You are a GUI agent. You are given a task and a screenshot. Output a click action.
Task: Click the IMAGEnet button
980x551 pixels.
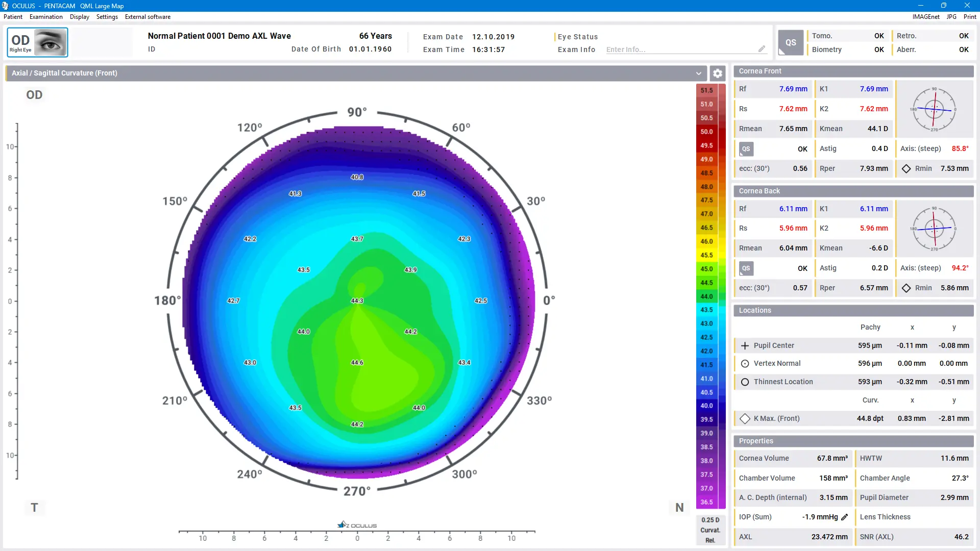926,17
